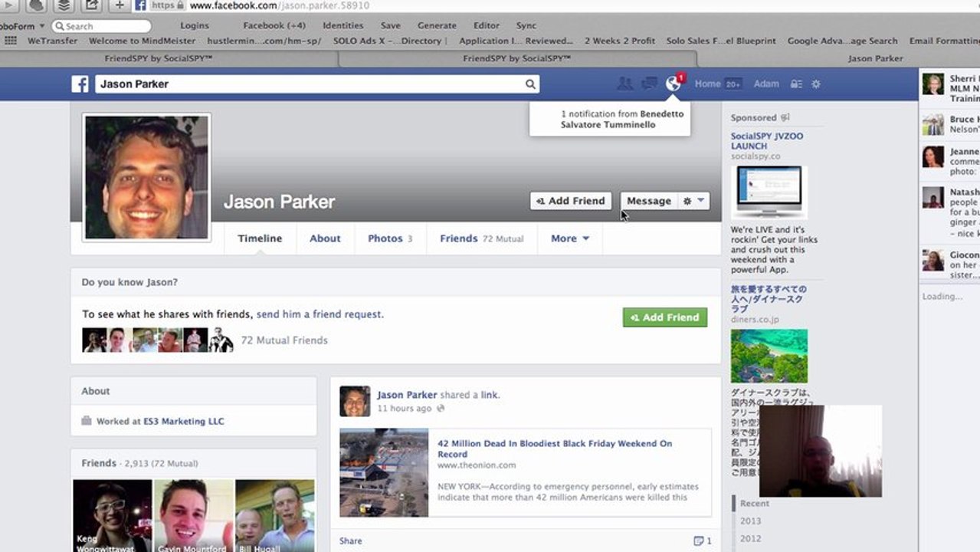Click RoboForm Generate item

pos(437,26)
